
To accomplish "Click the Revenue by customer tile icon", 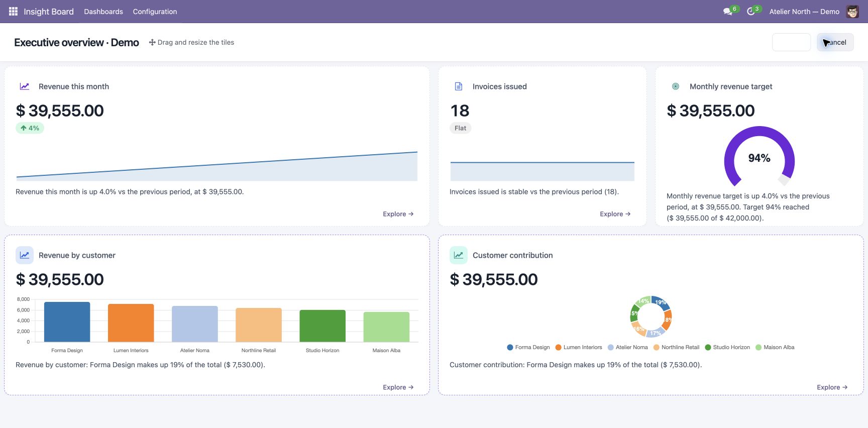I will tap(25, 255).
